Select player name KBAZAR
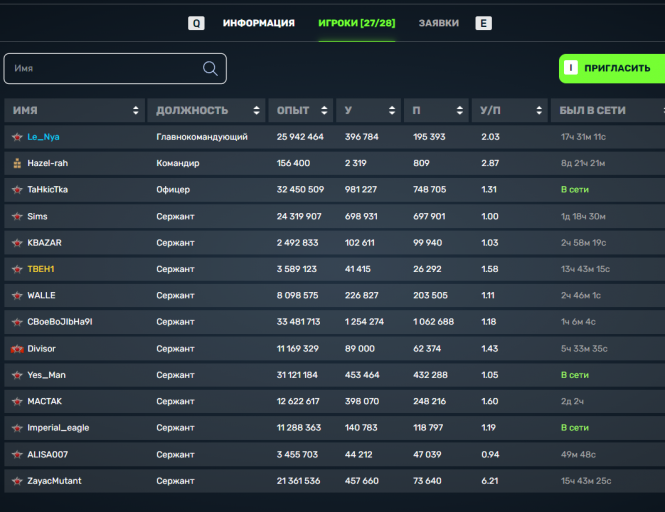The height and width of the screenshot is (512, 665). (45, 243)
